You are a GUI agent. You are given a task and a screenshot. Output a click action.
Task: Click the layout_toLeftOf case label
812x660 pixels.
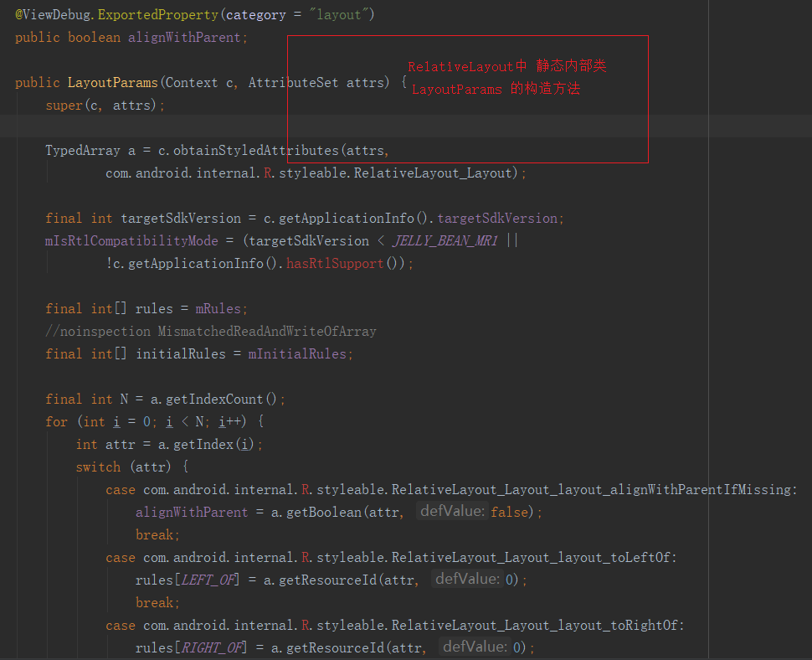pyautogui.click(x=391, y=558)
